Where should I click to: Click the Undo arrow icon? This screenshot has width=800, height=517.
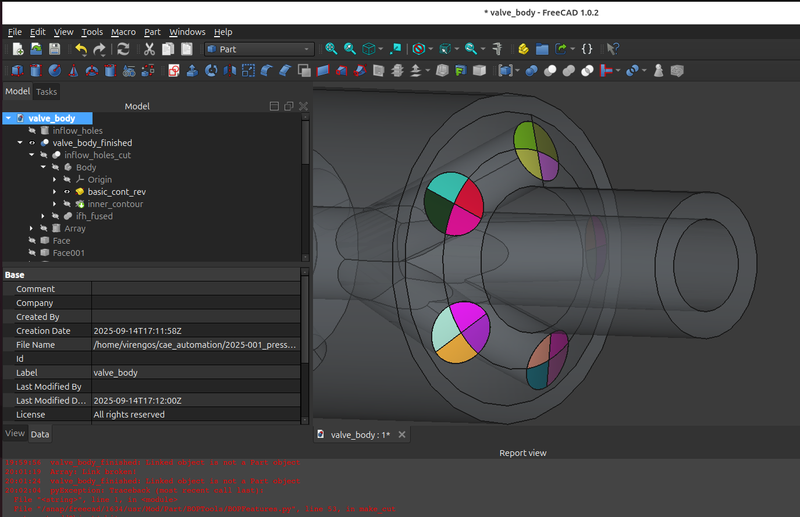[x=81, y=49]
